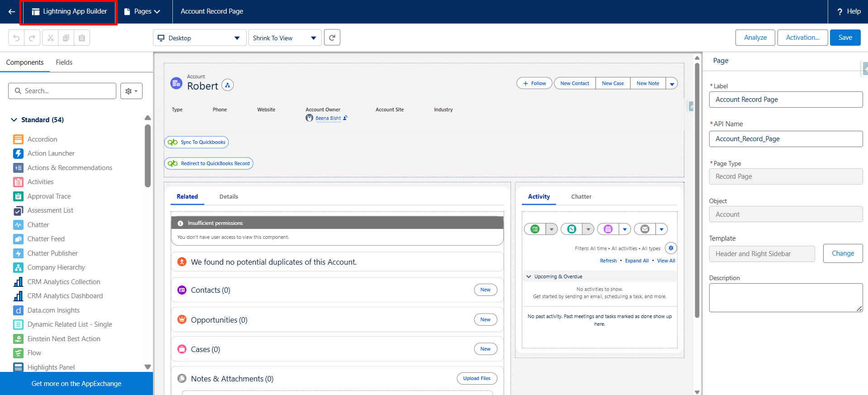The height and width of the screenshot is (395, 868).
Task: Click the canvas vertical scrollbar
Action: coord(697,190)
